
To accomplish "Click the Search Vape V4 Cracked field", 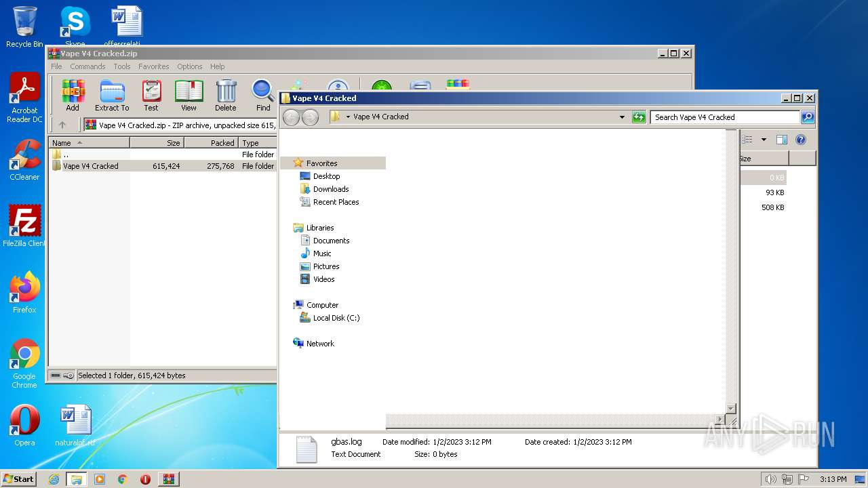I will [x=726, y=117].
